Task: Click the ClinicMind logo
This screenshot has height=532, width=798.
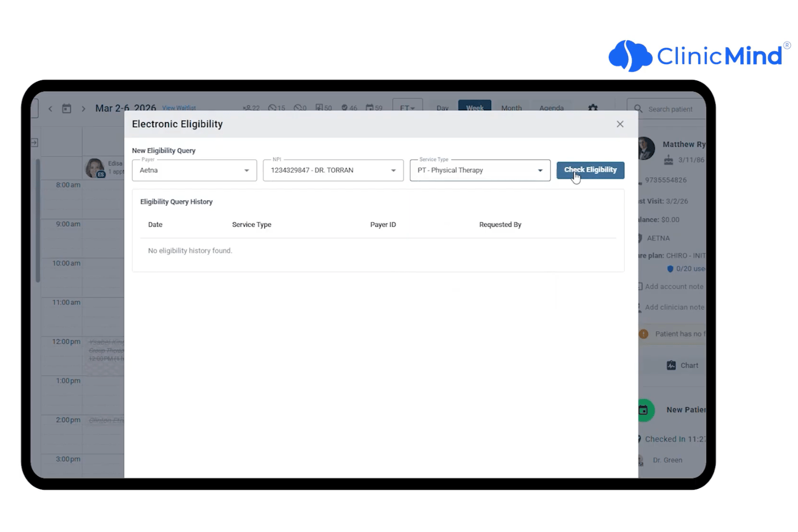Action: point(699,56)
